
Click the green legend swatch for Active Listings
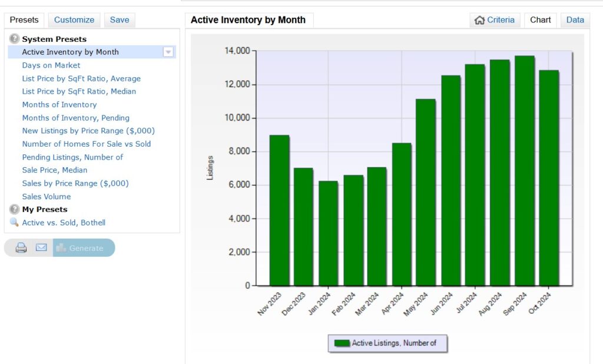342,343
